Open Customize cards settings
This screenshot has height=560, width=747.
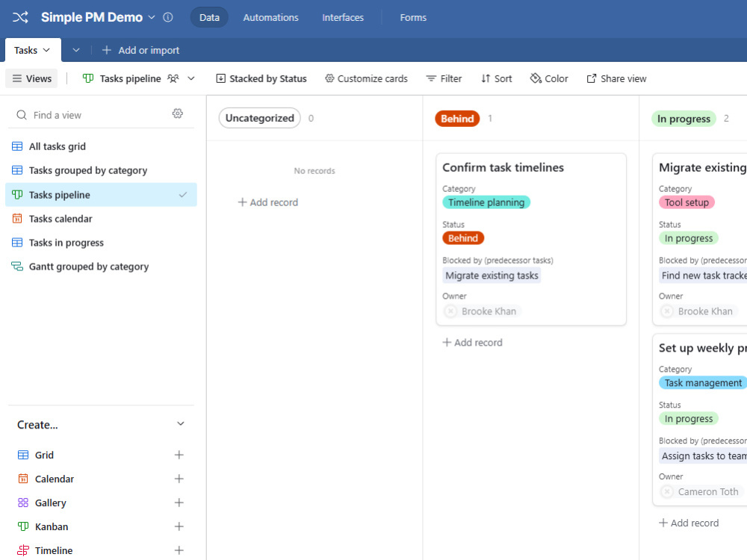point(366,78)
